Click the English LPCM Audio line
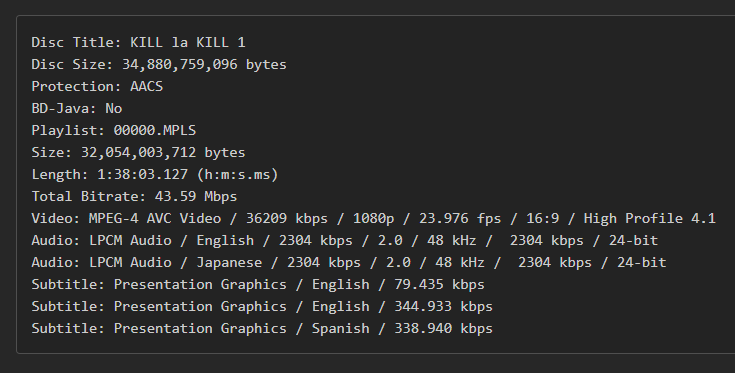The image size is (735, 373). coord(345,240)
